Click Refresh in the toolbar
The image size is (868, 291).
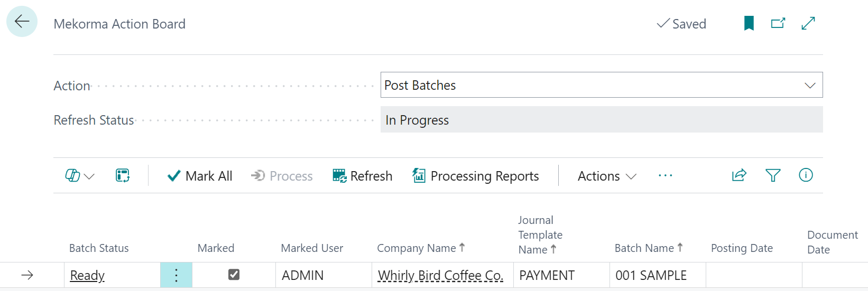click(x=362, y=176)
